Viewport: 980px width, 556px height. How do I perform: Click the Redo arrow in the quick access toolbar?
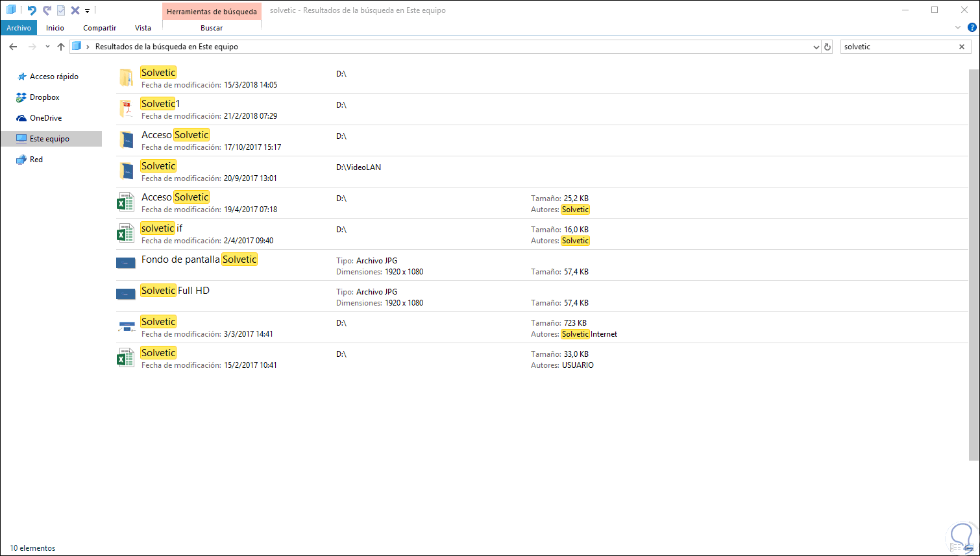click(x=47, y=10)
